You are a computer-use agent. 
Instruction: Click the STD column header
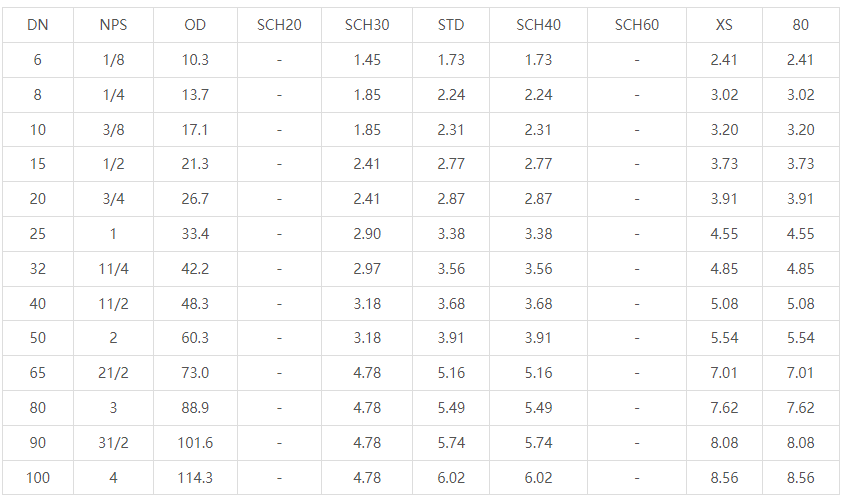(451, 25)
